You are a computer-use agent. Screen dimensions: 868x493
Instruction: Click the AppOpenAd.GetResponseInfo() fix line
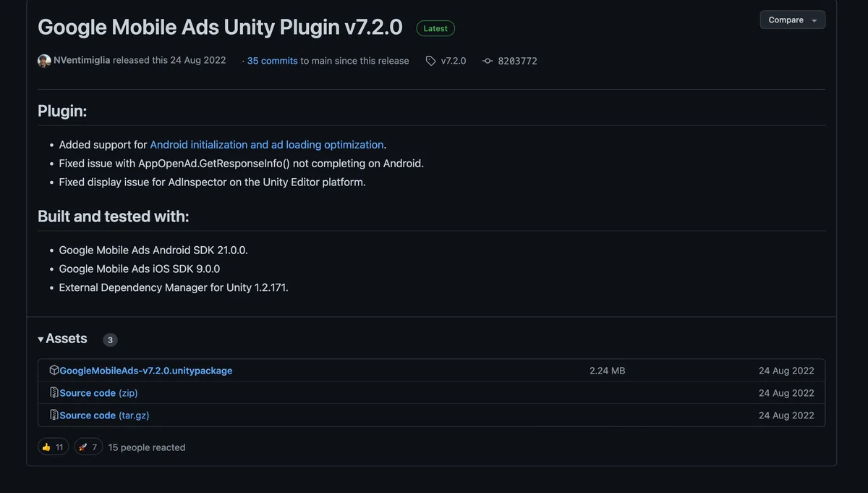[x=242, y=164]
